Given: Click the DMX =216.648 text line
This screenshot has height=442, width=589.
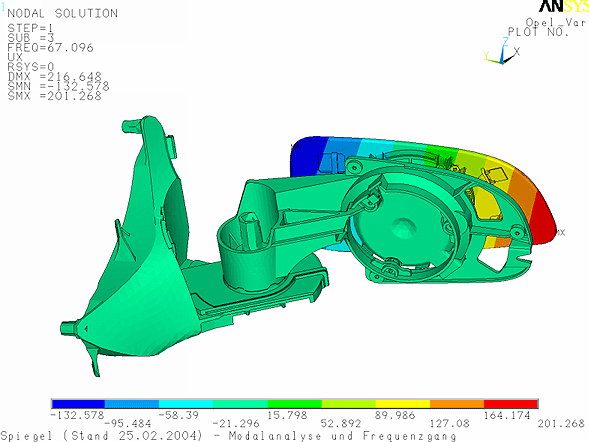Looking at the screenshot, I should click(55, 76).
